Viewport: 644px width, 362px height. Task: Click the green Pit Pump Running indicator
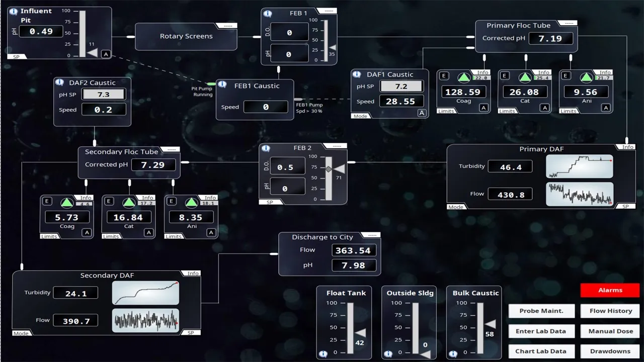[211, 84]
